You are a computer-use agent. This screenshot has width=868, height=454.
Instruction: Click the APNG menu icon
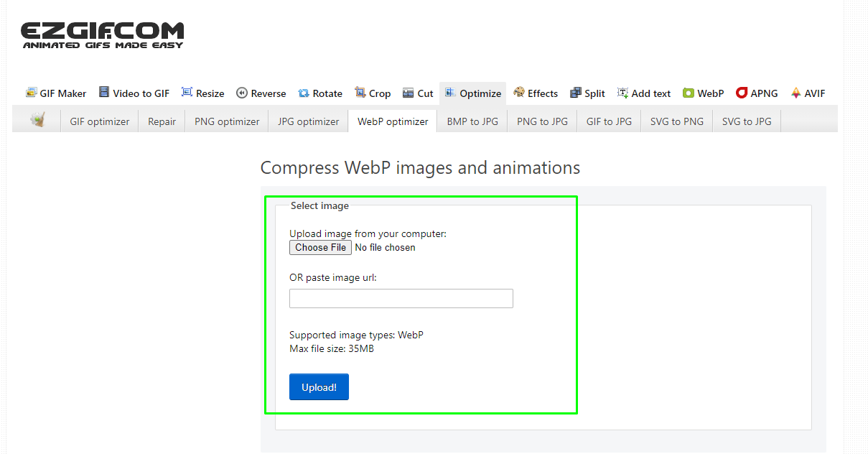point(742,93)
